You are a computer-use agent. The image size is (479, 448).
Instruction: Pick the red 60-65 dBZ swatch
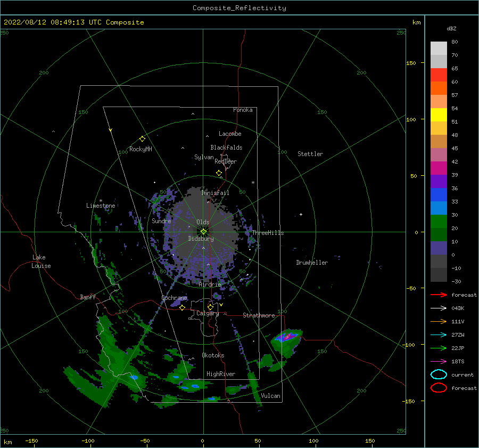[439, 75]
